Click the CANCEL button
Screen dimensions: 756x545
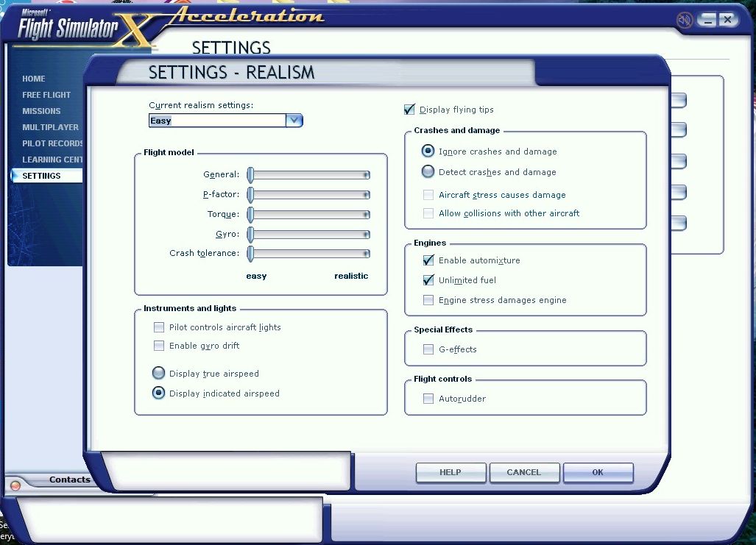(x=524, y=472)
